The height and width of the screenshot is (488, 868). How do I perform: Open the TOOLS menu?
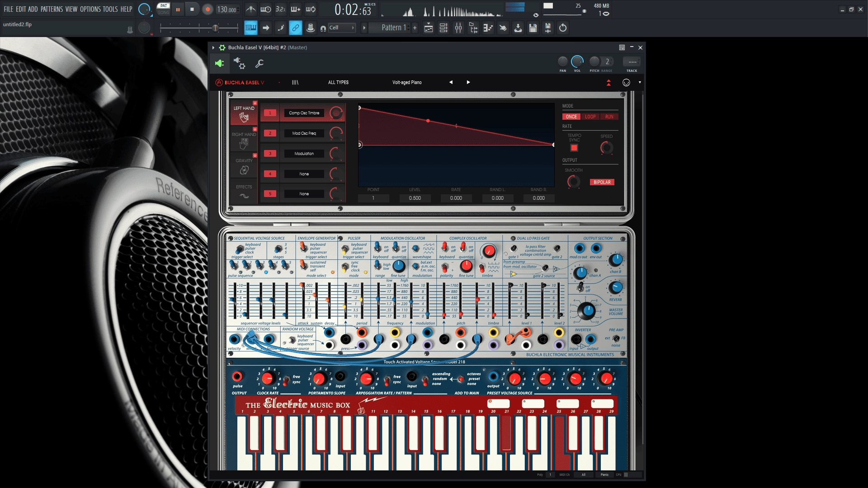pos(110,9)
